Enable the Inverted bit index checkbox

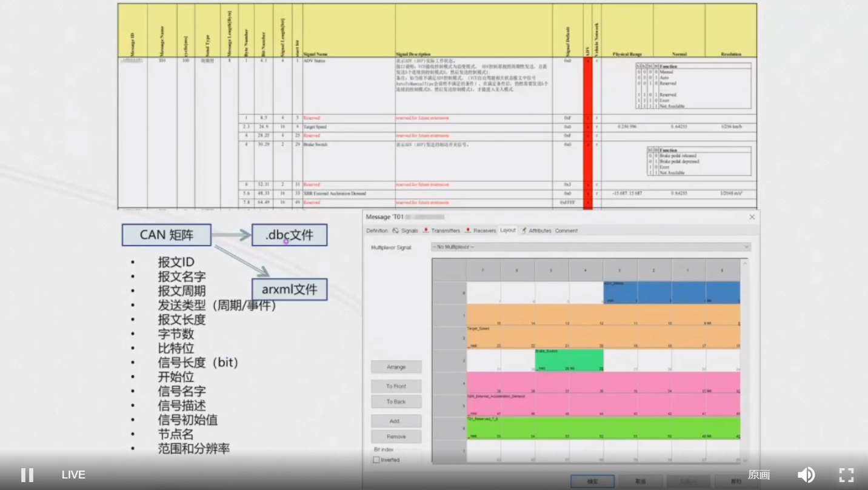376,460
